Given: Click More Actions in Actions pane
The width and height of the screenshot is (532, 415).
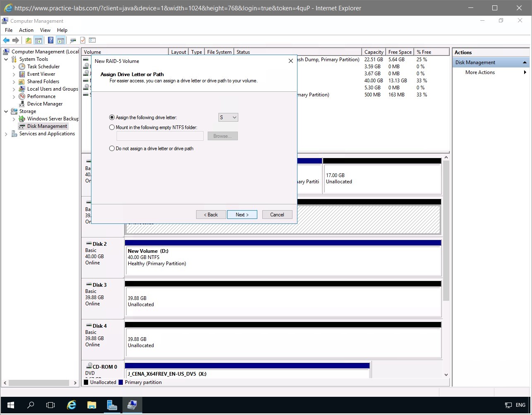Looking at the screenshot, I should point(480,72).
